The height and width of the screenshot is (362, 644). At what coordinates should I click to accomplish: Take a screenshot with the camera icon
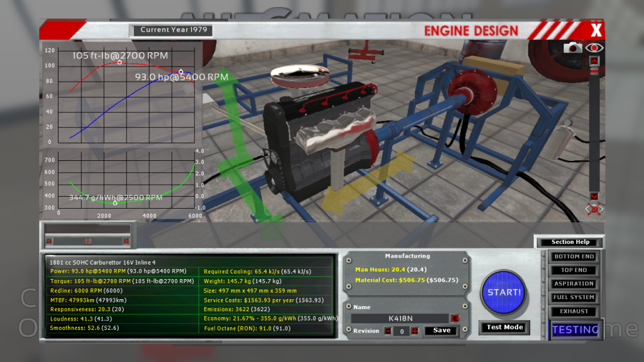(x=572, y=48)
